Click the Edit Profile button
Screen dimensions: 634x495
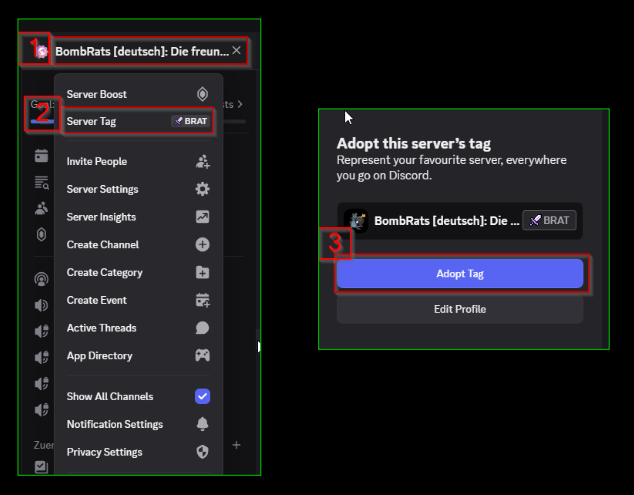pyautogui.click(x=460, y=309)
